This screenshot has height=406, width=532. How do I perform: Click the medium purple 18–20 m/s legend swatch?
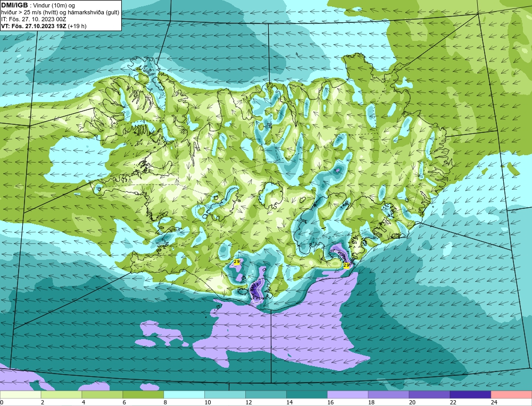click(388, 395)
